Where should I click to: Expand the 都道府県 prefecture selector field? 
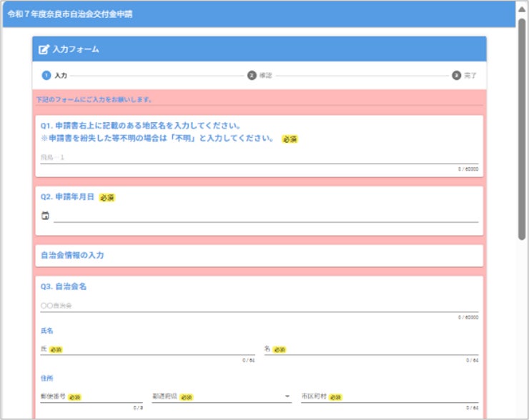[222, 397]
